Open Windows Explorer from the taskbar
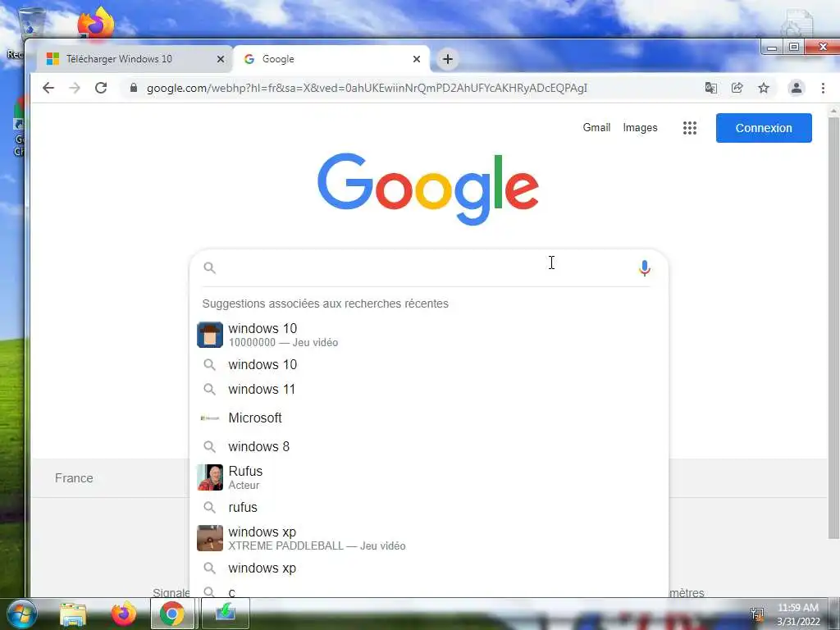Screen dimensions: 840x630 point(73,614)
